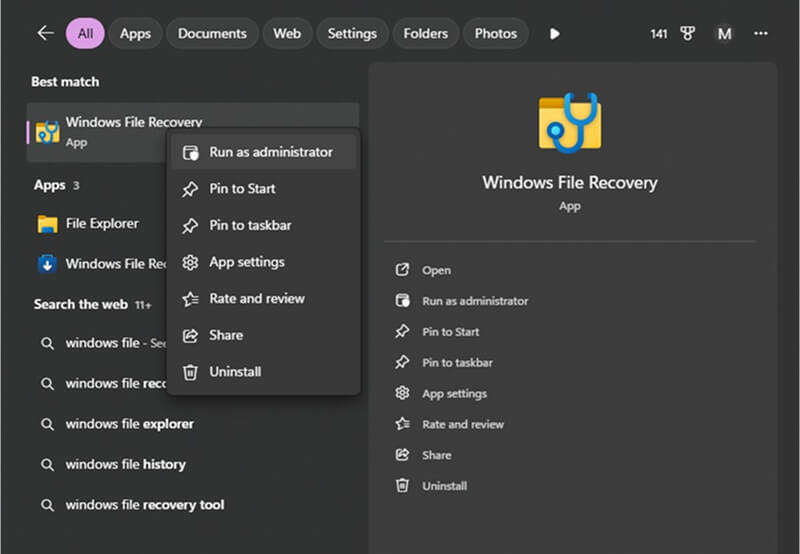Show more filters with play arrow

pos(555,34)
